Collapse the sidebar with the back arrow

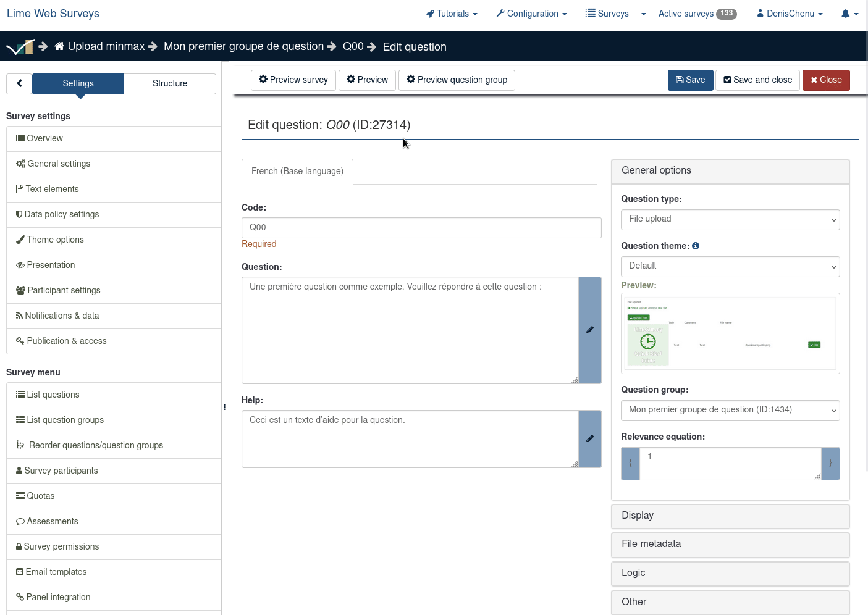point(19,83)
